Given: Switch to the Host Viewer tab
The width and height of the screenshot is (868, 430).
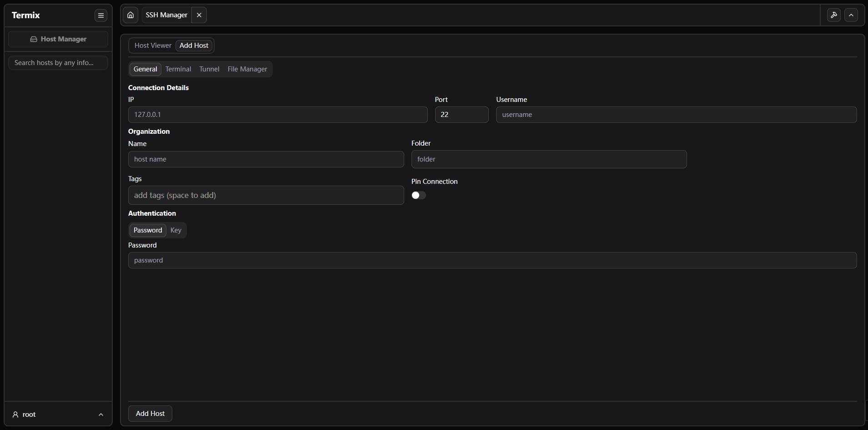Looking at the screenshot, I should (153, 46).
